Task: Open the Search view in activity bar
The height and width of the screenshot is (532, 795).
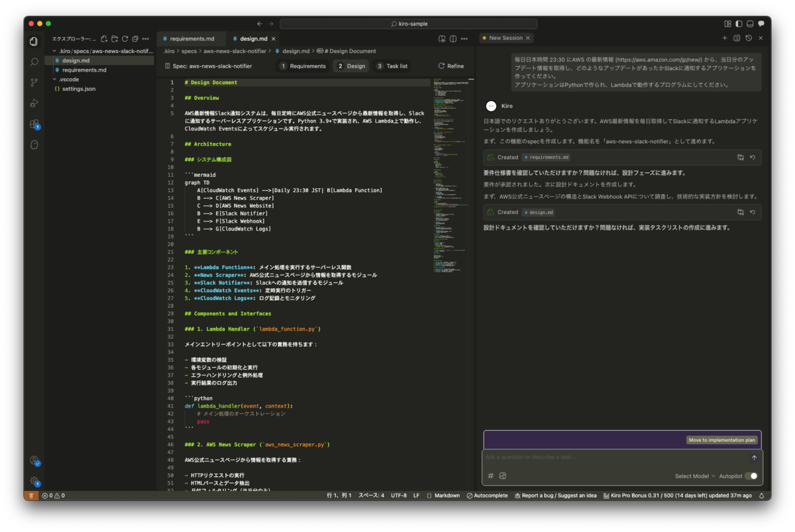Action: click(x=34, y=62)
